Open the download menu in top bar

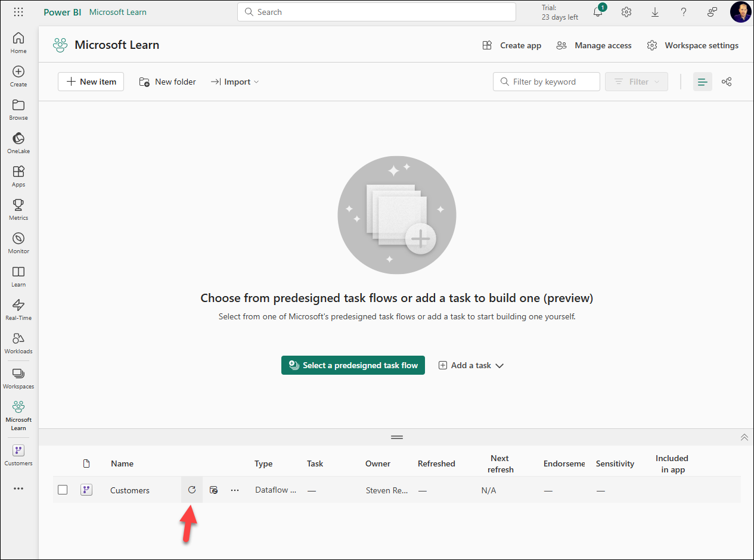655,12
